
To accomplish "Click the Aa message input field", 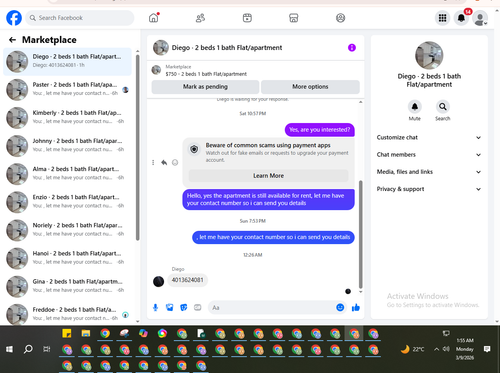I will [273, 307].
